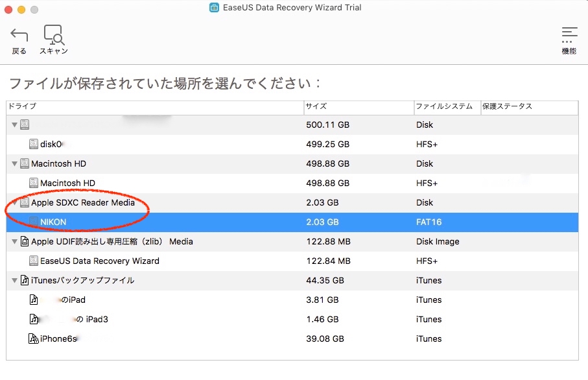Sort by the 保護ステータス column header
The width and height of the screenshot is (588, 380).
point(530,106)
